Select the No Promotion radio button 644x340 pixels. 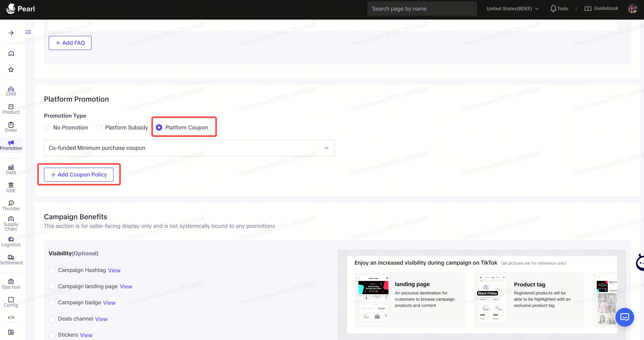coord(47,127)
